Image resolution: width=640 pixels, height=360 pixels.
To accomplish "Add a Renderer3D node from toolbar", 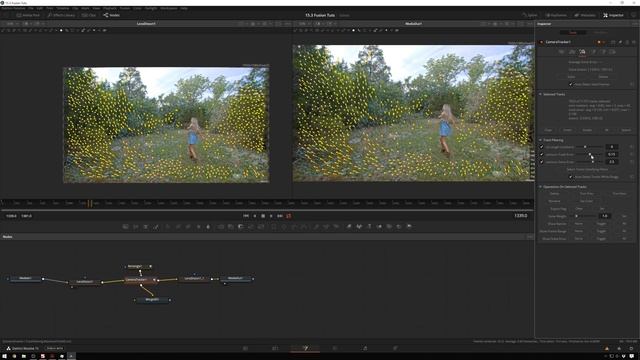I will click(x=409, y=227).
